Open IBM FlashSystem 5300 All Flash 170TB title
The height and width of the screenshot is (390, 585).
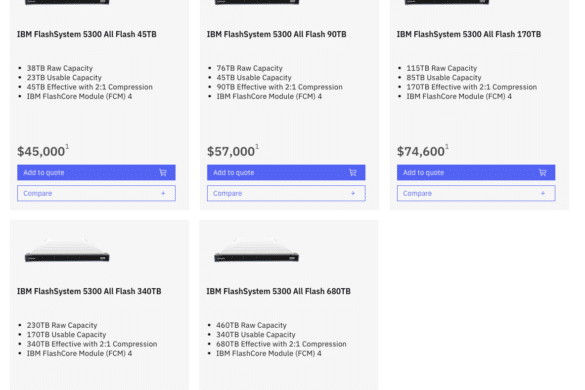tap(469, 34)
